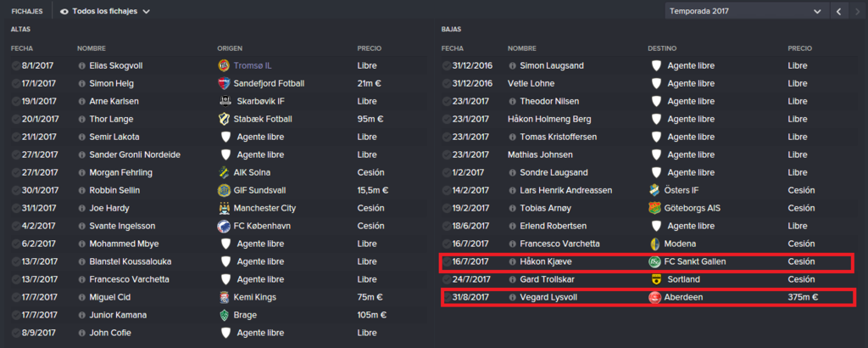Open the Todos los fichajes filter dropdown
This screenshot has height=348, width=868.
coord(105,11)
